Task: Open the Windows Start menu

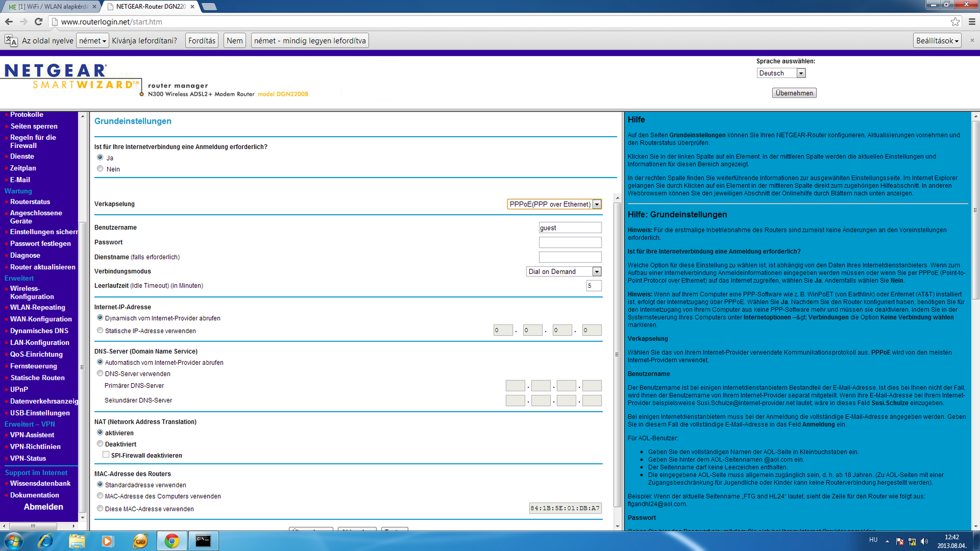Action: [x=13, y=541]
